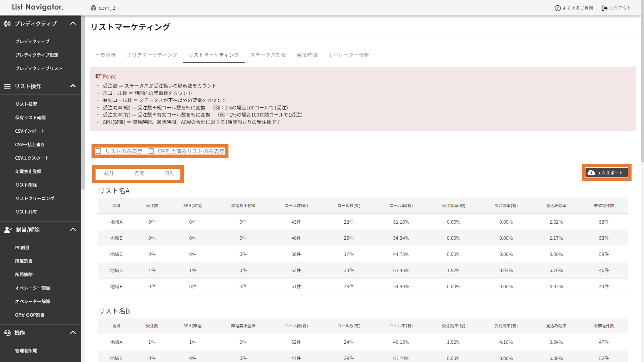Click the assign/release person icon
Viewport: 644px width, 362px height.
click(x=8, y=230)
